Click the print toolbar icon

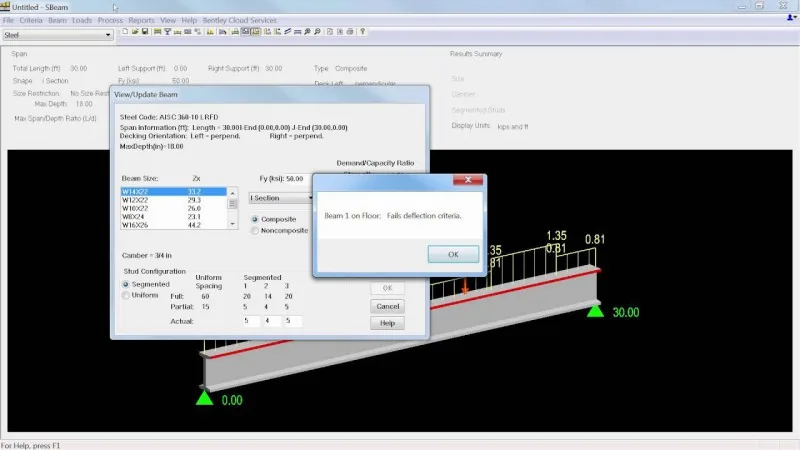[350, 32]
